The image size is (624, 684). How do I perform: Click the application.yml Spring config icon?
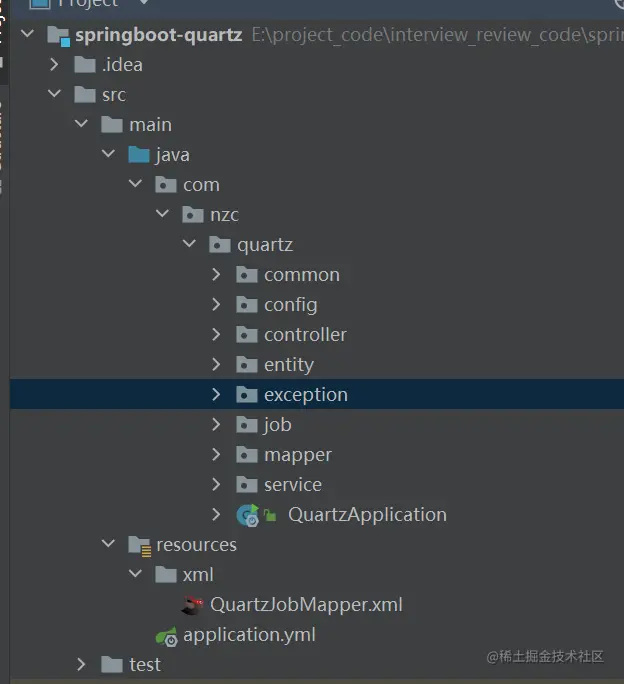166,635
